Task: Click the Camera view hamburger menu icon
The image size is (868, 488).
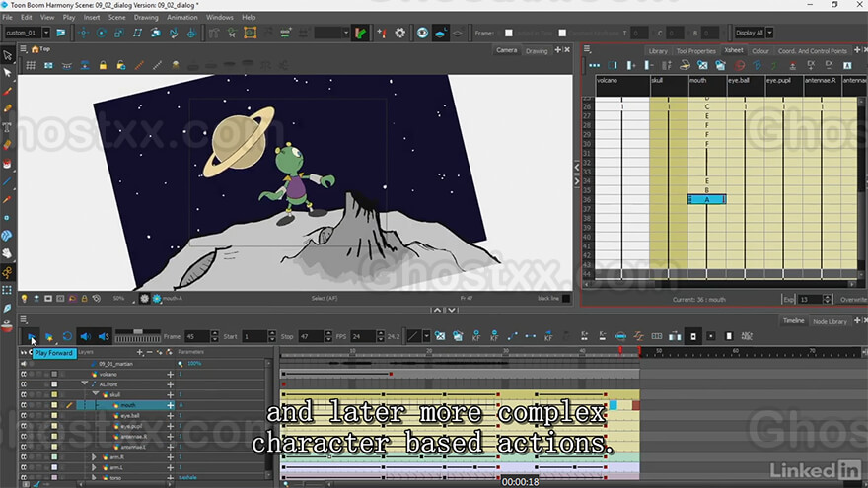Action: tap(24, 49)
